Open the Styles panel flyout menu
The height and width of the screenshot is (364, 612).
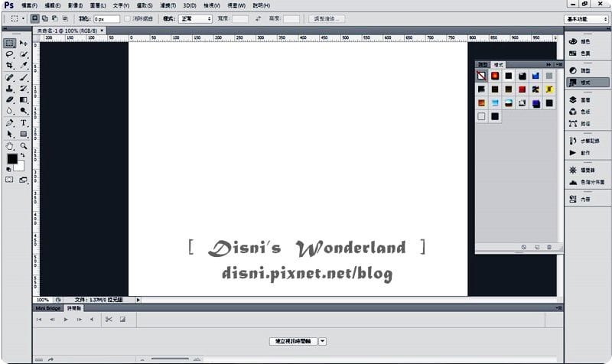(x=559, y=64)
